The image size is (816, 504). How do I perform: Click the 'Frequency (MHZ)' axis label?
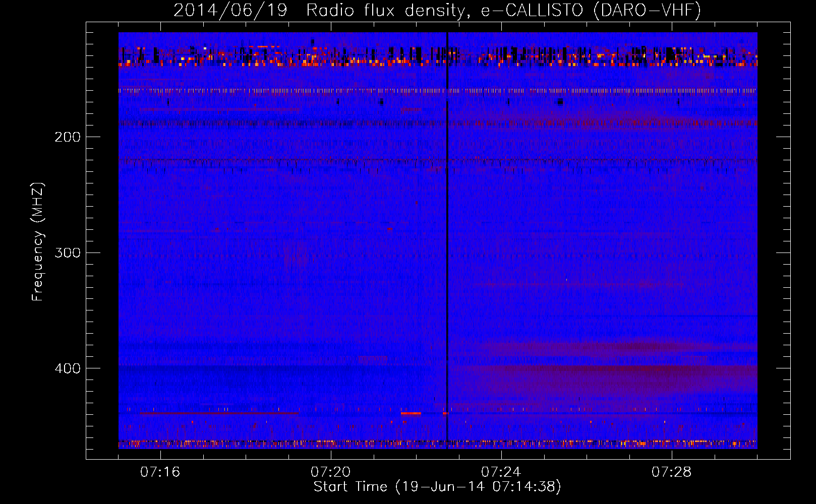38,242
